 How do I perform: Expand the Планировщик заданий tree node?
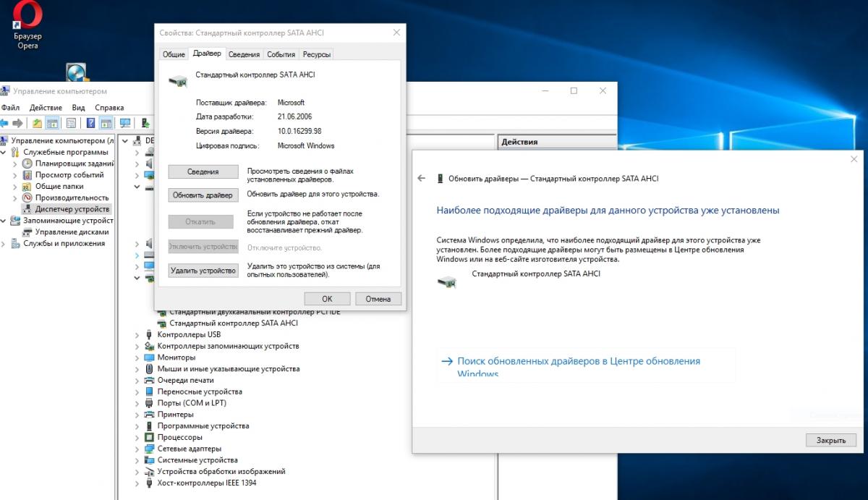click(x=16, y=164)
